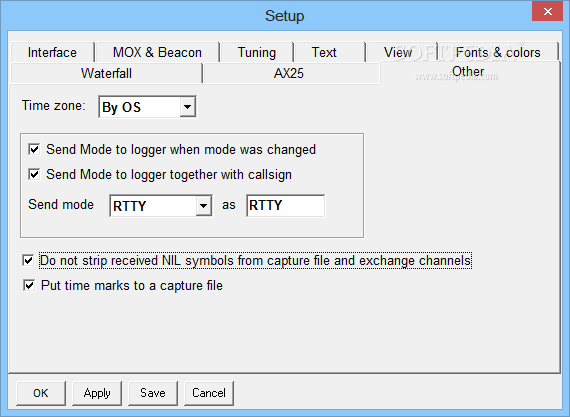The height and width of the screenshot is (417, 570).
Task: Open the Waterfall tab
Action: coord(106,73)
